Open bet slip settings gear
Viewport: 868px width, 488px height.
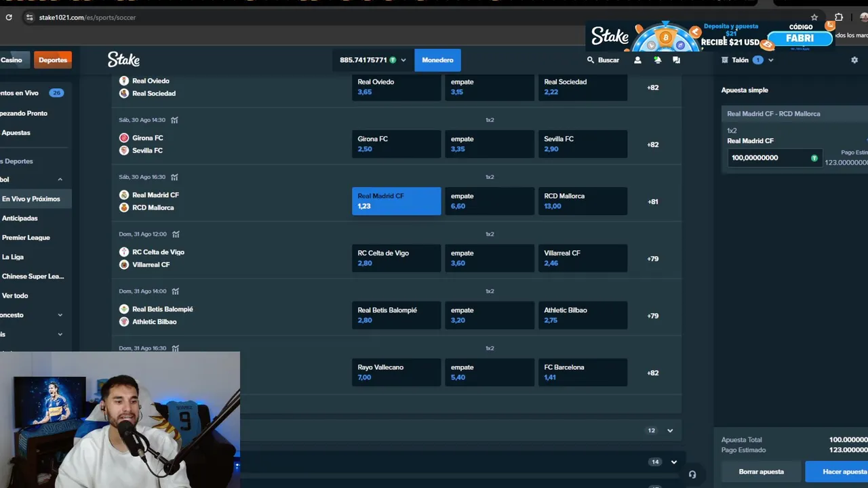click(854, 60)
